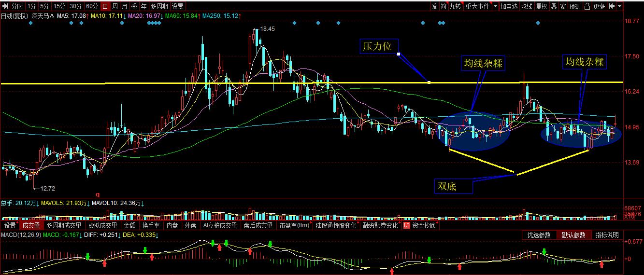Select the 虚拟成交量 tab
644x275 pixels.
(x=103, y=225)
